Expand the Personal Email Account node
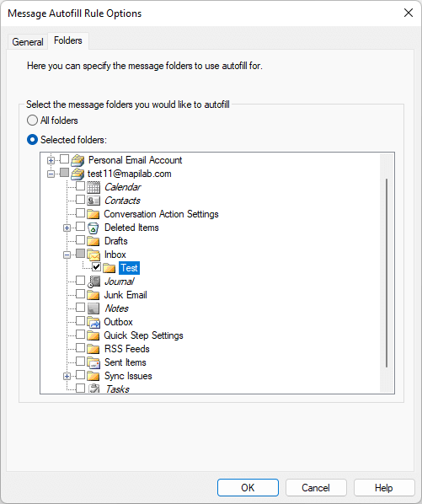 (51, 160)
